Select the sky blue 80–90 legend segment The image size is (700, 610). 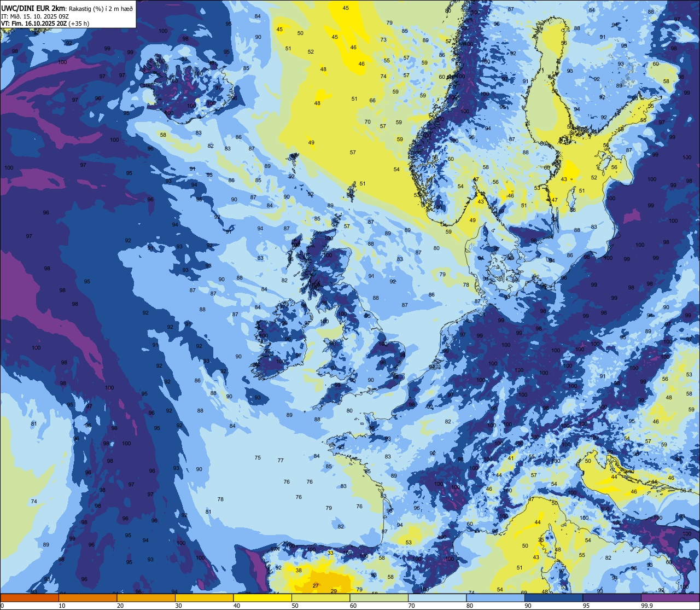point(495,597)
